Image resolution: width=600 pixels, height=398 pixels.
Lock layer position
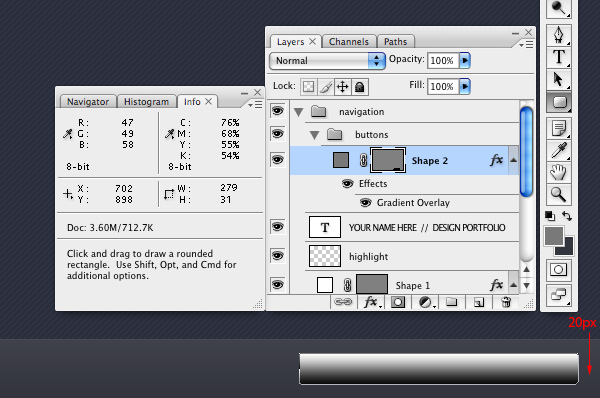click(342, 87)
